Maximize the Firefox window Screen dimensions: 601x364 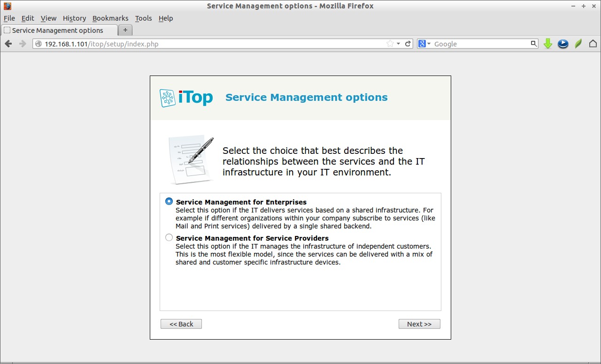coord(584,6)
